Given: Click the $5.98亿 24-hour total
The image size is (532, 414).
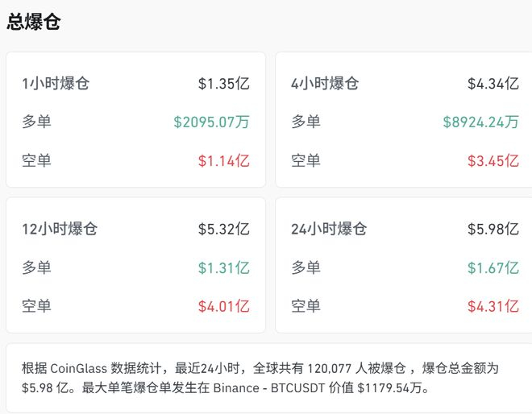Looking at the screenshot, I should pyautogui.click(x=493, y=229).
